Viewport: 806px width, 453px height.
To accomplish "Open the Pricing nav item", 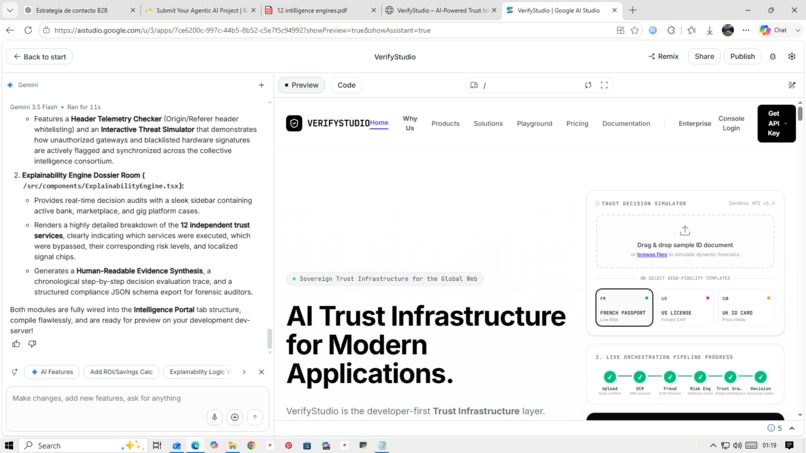I will (577, 123).
